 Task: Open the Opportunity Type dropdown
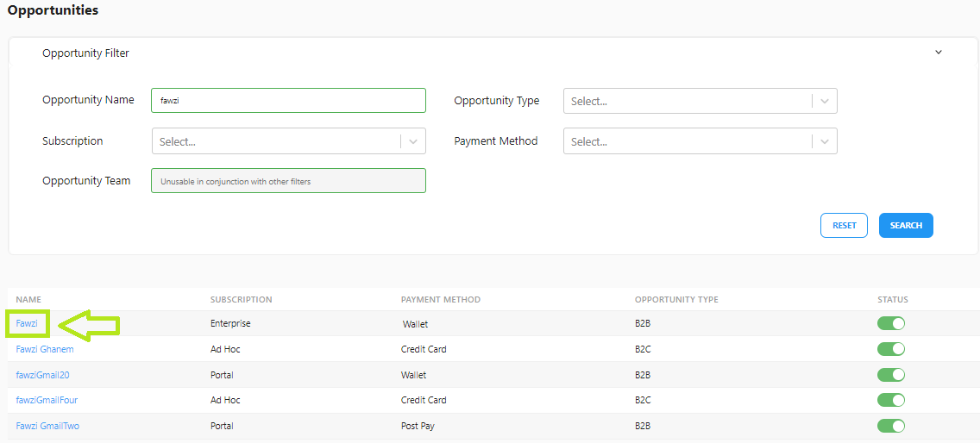[x=700, y=101]
